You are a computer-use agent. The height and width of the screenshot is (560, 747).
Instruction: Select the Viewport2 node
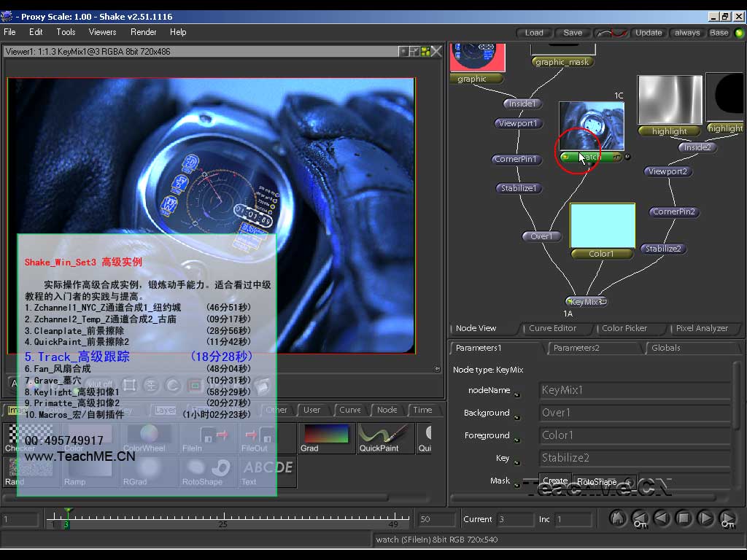click(668, 171)
